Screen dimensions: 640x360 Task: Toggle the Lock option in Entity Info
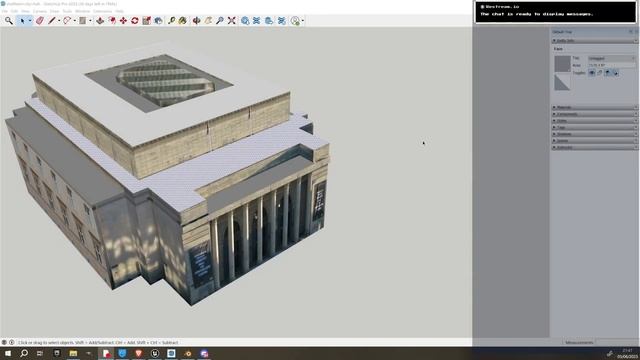[600, 73]
